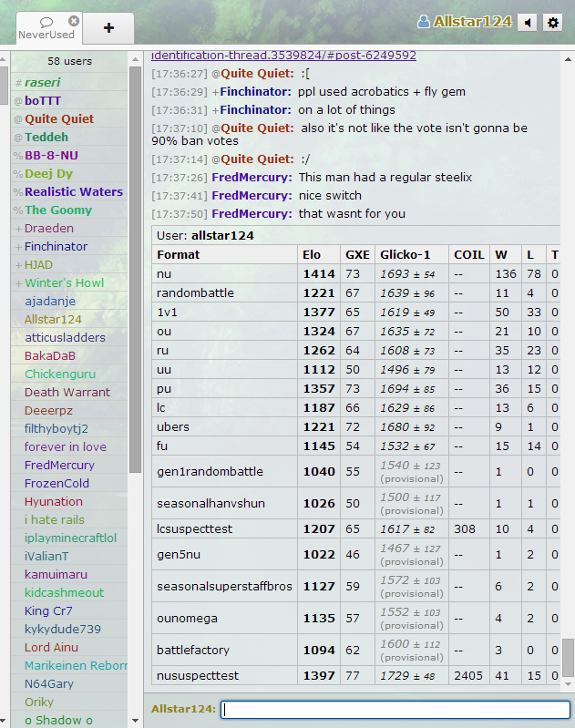Click Lord Ainu in the user list
Viewport: 575px width, 728px height.
tap(69, 647)
